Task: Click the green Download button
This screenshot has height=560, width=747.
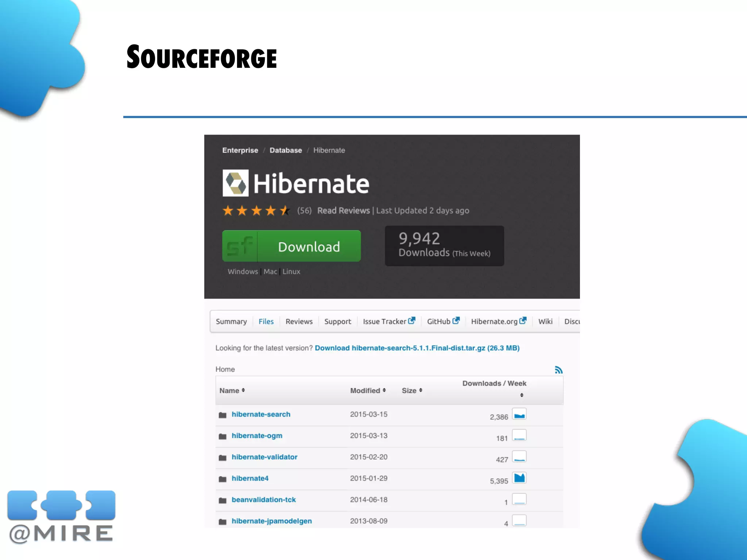Action: pyautogui.click(x=291, y=246)
